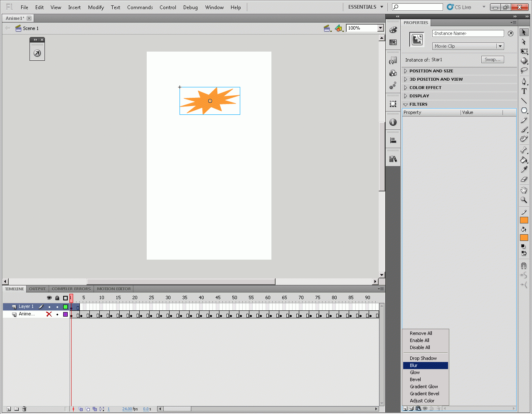Image resolution: width=532 pixels, height=414 pixels.
Task: Select the Paint Bucket tool
Action: click(524, 160)
